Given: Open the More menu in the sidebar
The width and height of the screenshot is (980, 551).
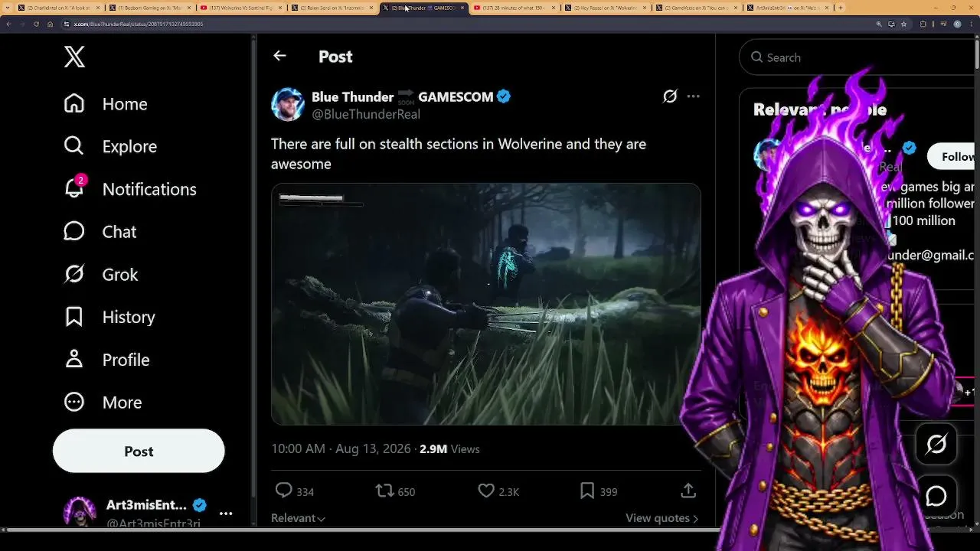Looking at the screenshot, I should point(103,403).
